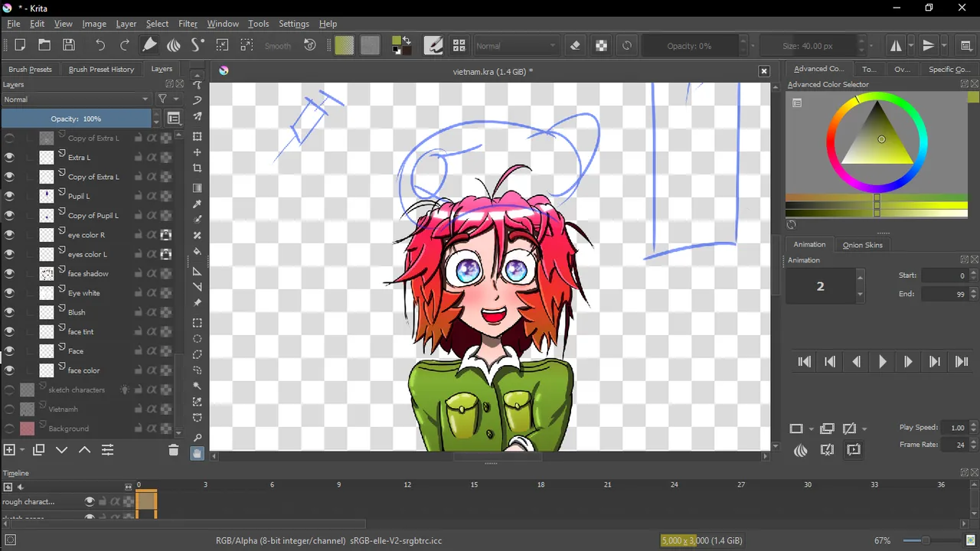
Task: Duplicate the selected layer
Action: point(38,450)
